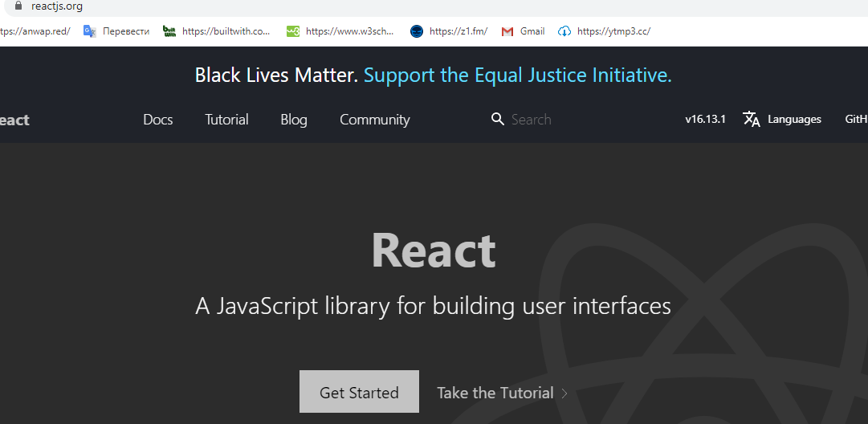The height and width of the screenshot is (424, 868).
Task: Click the reactjs.org address bar URL
Action: (x=57, y=6)
